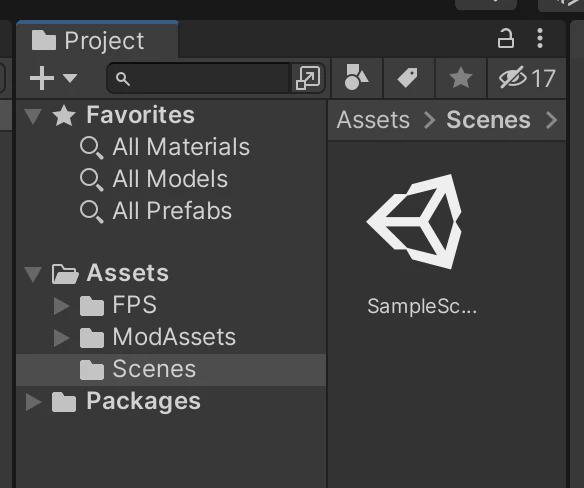Click the Project search field
Screen dimensions: 584x488
198,78
